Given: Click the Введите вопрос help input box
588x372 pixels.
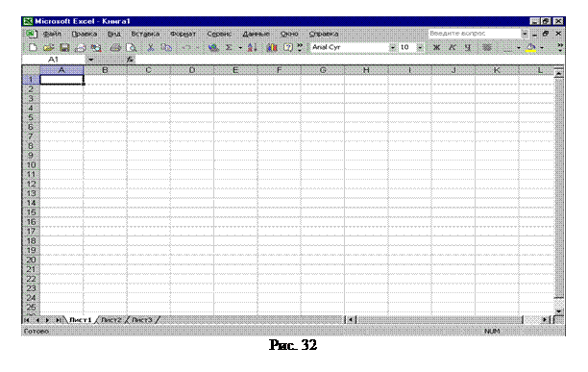Looking at the screenshot, I should tap(475, 34).
